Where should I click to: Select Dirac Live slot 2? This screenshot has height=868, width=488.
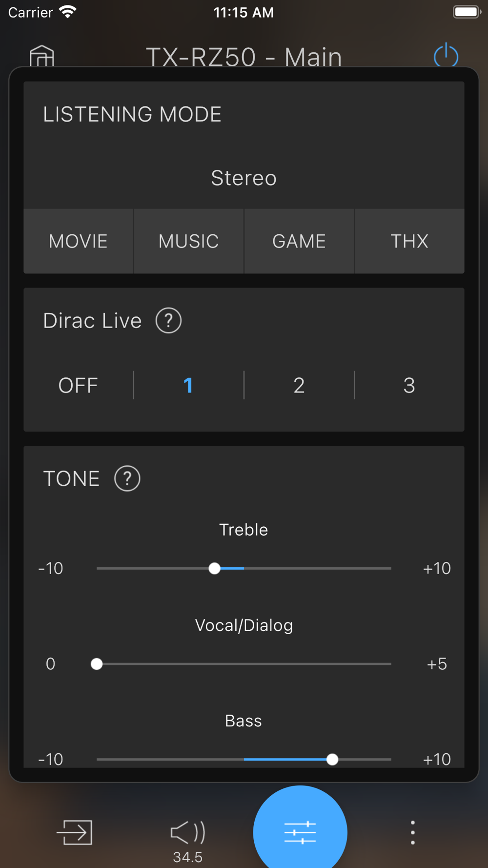pyautogui.click(x=299, y=385)
